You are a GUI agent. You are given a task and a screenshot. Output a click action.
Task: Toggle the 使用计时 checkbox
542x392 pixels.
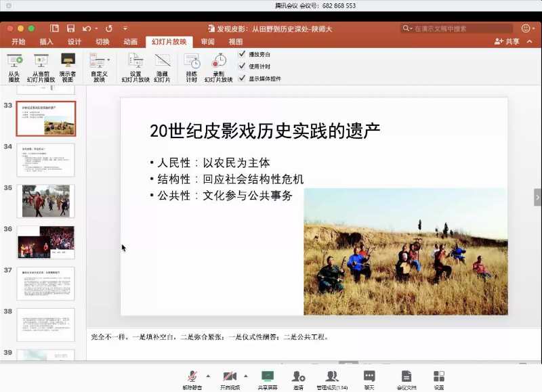pos(242,66)
